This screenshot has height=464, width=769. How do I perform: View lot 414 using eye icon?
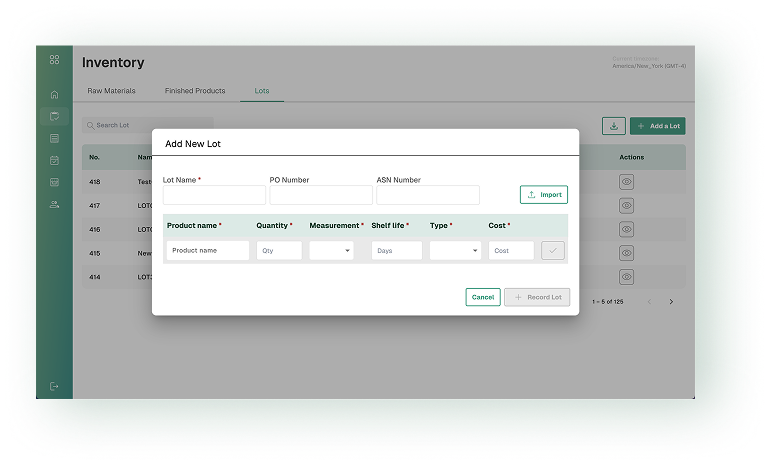[627, 277]
